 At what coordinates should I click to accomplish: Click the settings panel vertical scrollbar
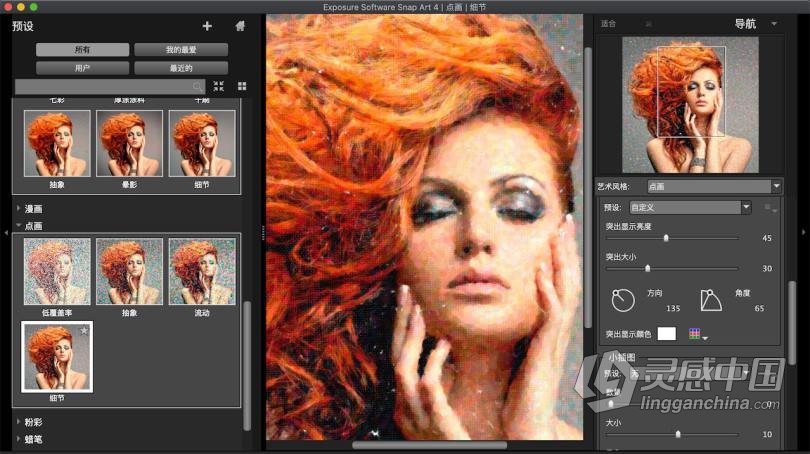tap(792, 323)
